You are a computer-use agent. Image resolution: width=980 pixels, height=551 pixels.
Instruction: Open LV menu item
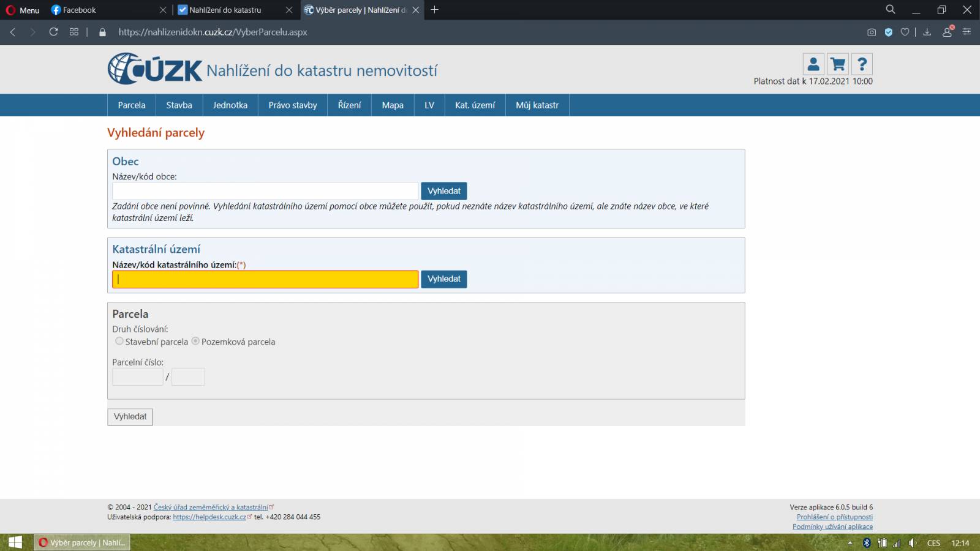point(429,105)
